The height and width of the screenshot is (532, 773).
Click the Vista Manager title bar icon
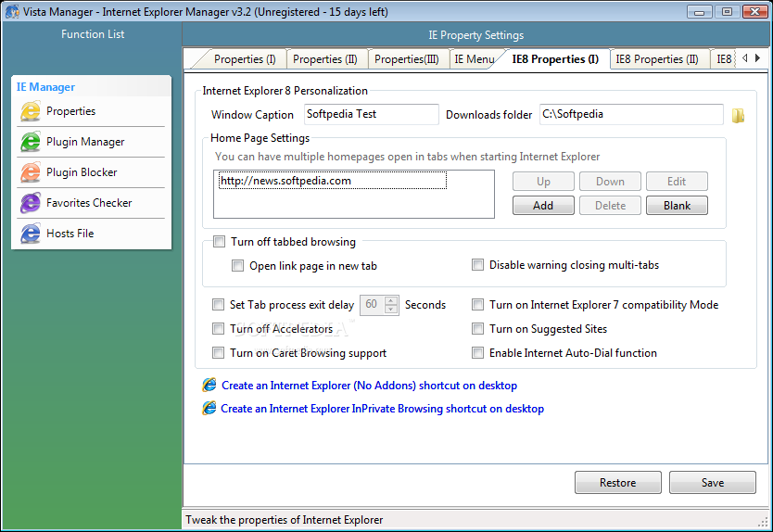(x=12, y=11)
